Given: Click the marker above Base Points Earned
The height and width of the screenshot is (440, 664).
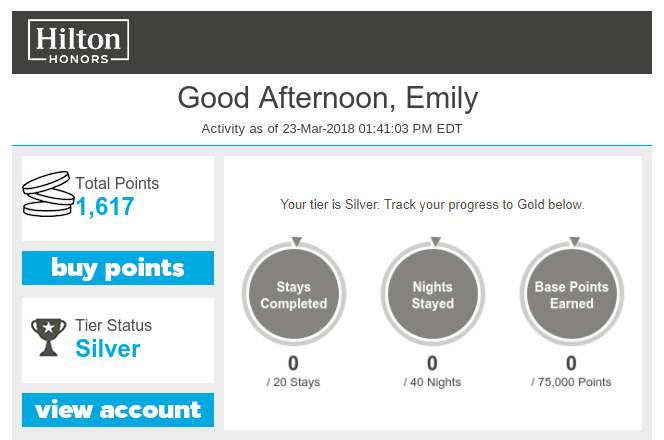Looking at the screenshot, I should click(572, 241).
